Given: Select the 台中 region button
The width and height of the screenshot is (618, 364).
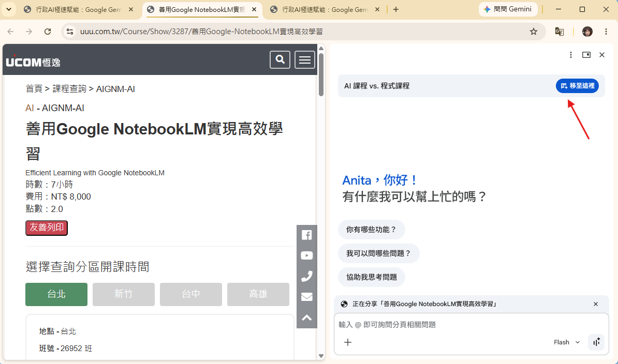Looking at the screenshot, I should coord(191,294).
